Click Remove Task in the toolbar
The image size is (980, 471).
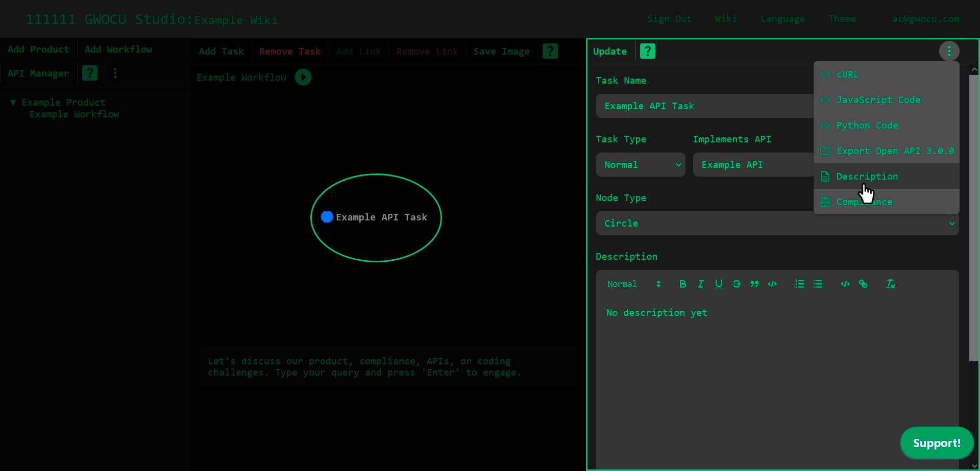click(290, 52)
